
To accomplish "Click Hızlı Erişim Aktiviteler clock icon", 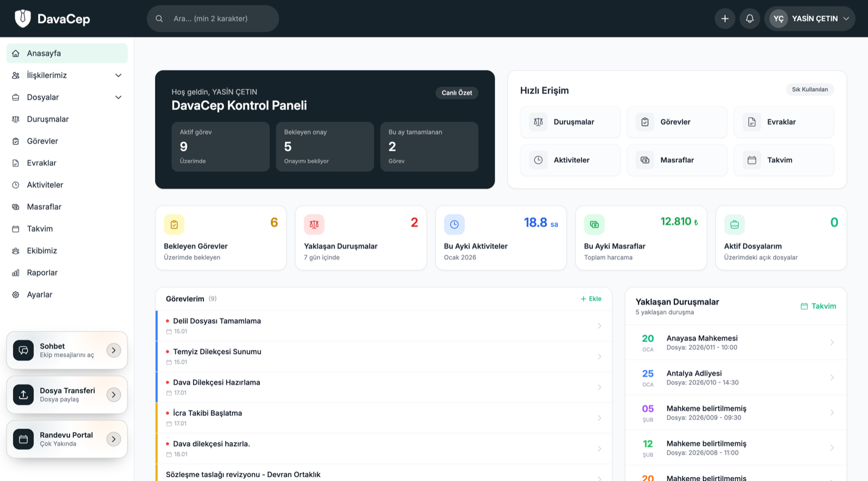I will tap(538, 160).
